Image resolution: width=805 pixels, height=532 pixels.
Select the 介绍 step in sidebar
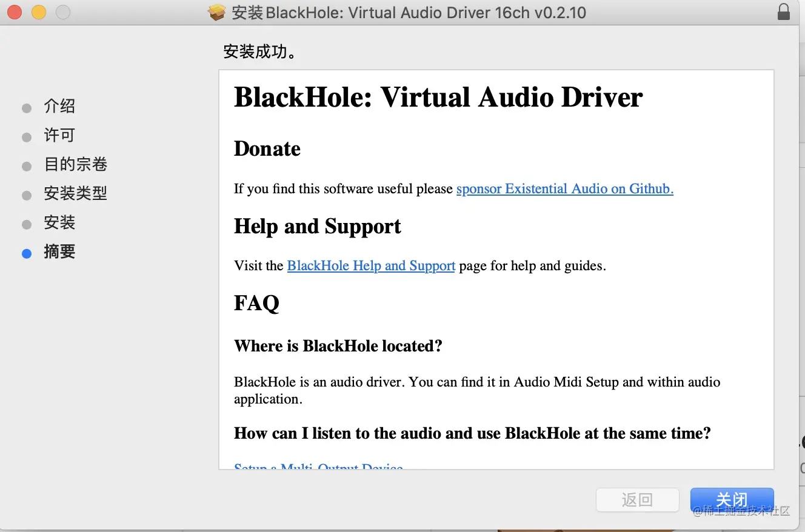pyautogui.click(x=59, y=107)
